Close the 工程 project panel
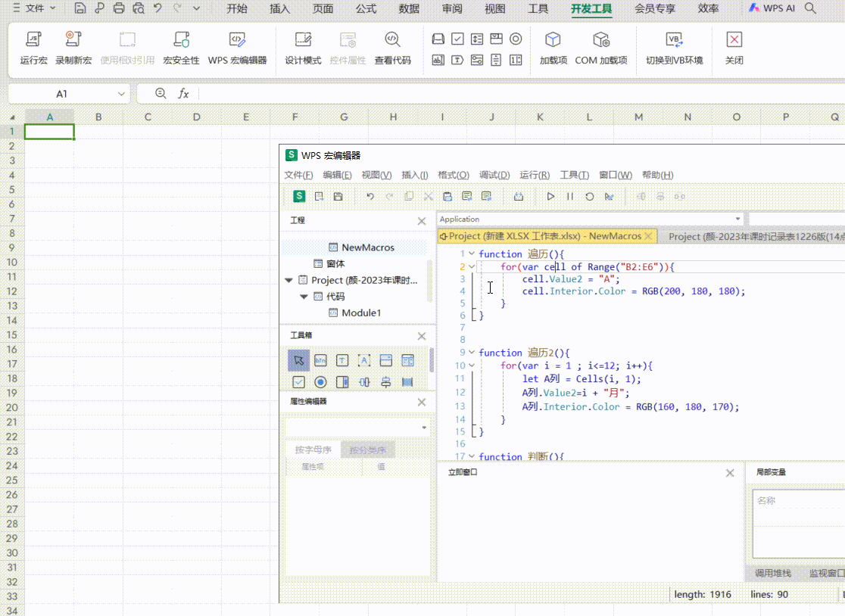Screen dimensions: 845x616 (422, 221)
